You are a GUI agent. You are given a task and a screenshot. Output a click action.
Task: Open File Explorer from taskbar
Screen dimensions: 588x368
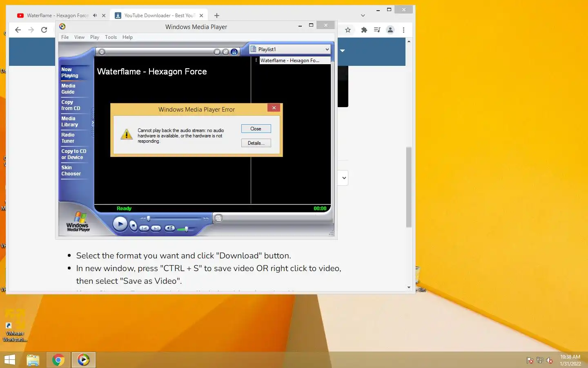33,360
